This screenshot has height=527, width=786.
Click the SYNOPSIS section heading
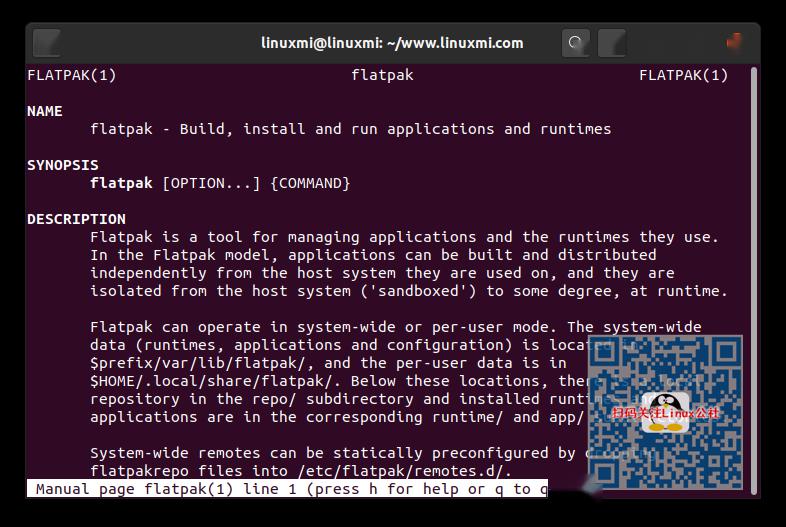pos(63,165)
